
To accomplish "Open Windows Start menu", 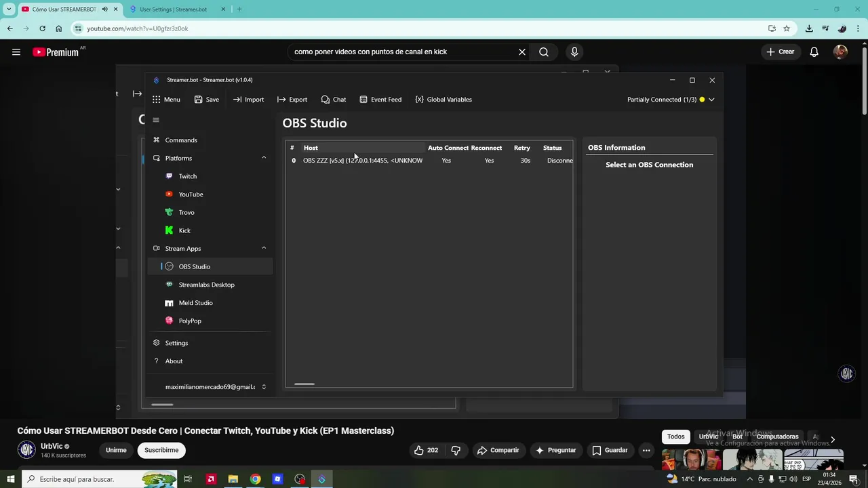I will click(x=10, y=479).
